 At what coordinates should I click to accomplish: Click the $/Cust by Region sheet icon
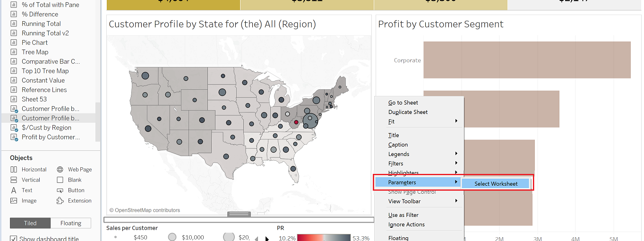coord(14,128)
